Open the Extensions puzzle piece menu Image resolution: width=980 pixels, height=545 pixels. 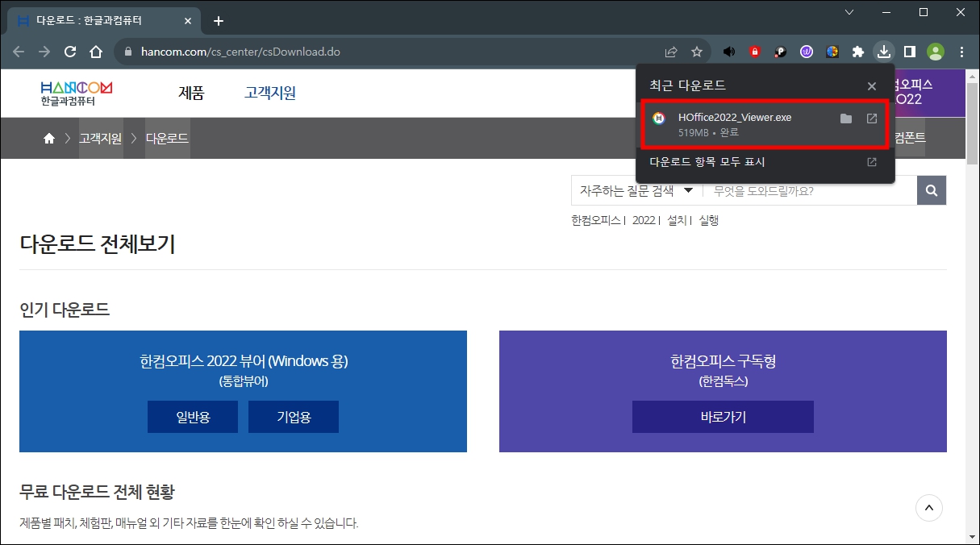click(858, 52)
